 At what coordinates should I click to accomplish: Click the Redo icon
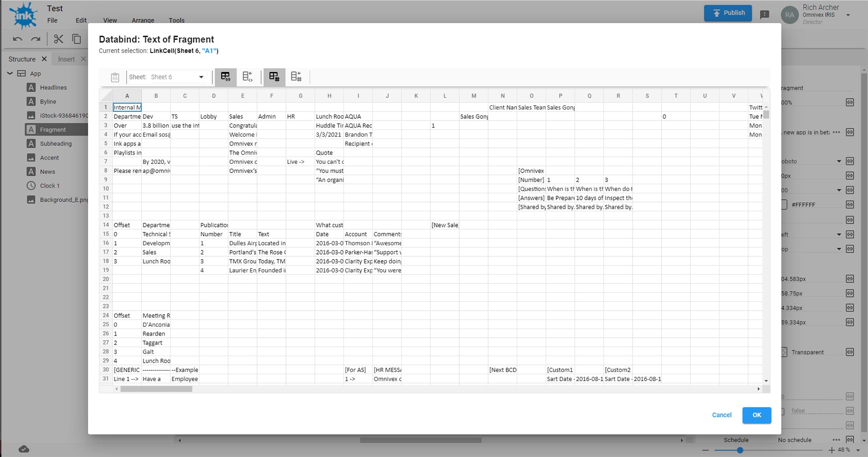click(x=35, y=39)
